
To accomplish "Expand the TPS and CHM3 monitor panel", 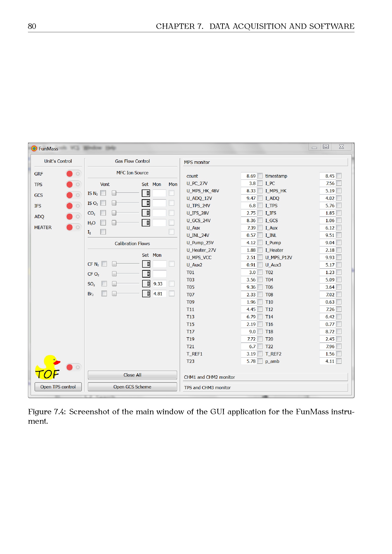I will tap(265, 387).
